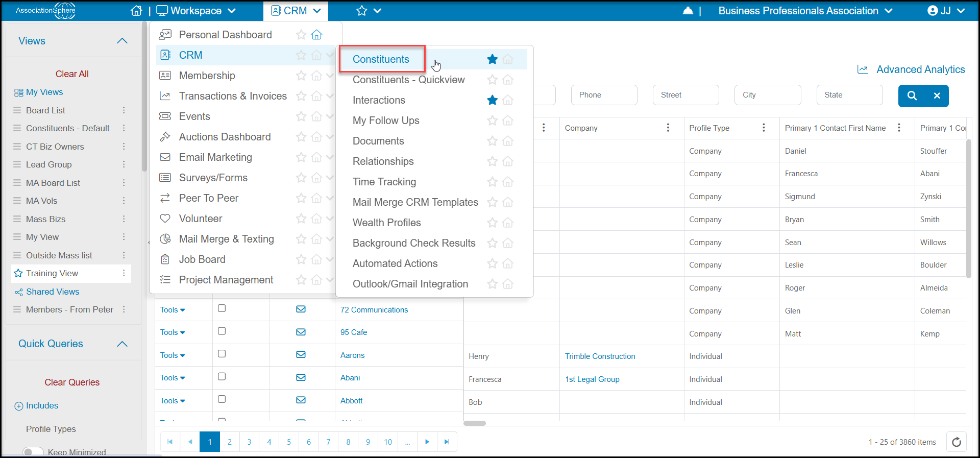Viewport: 980px width, 458px height.
Task: Click the horizontal grid scrollbar
Action: coord(475,423)
